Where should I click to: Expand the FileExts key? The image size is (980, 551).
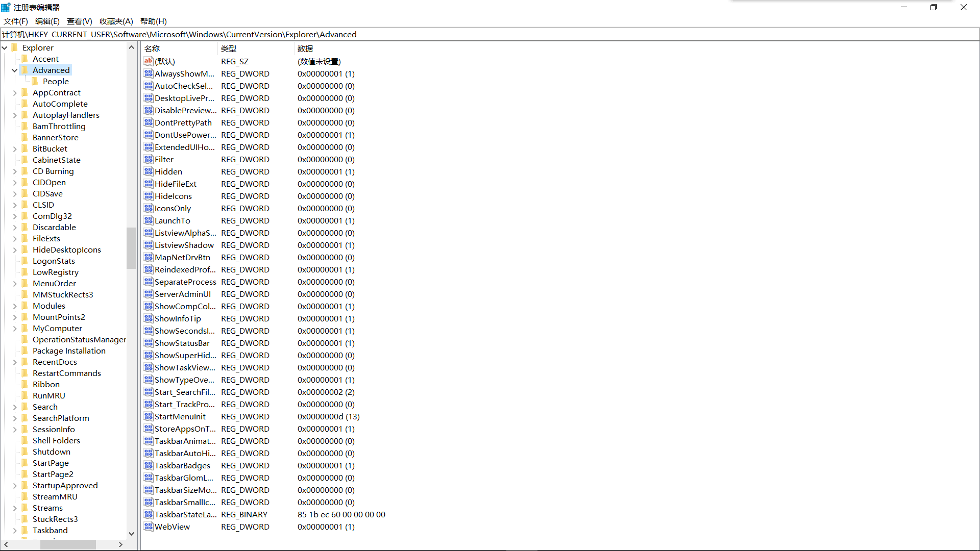[14, 239]
